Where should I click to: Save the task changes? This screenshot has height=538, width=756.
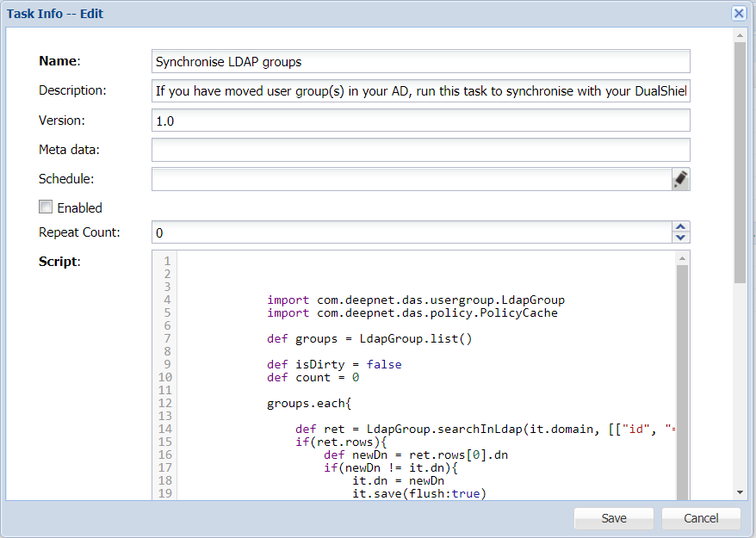click(614, 518)
